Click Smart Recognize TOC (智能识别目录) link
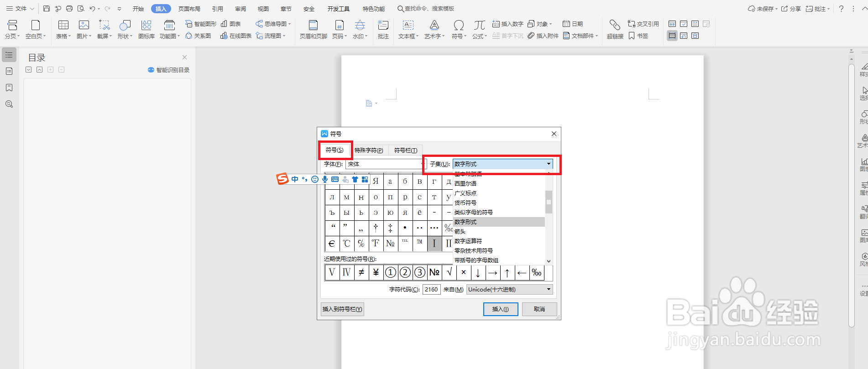 [168, 70]
